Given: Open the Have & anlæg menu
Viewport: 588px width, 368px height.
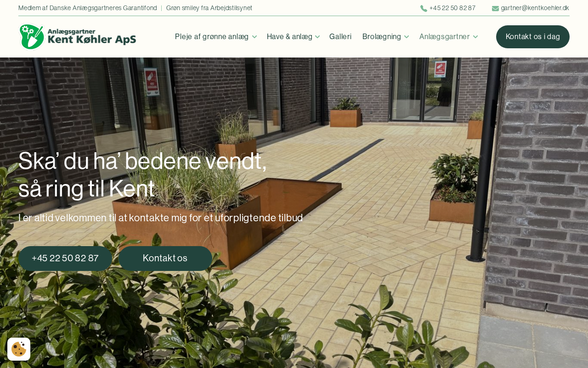Looking at the screenshot, I should click(x=289, y=37).
